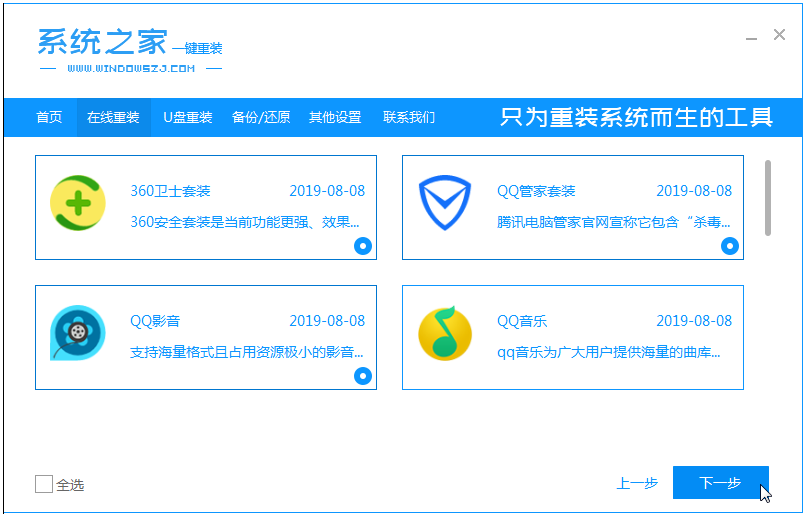The image size is (806, 514).
Task: Click the 2019-08-08 date on QQ音乐 card
Action: pos(694,321)
